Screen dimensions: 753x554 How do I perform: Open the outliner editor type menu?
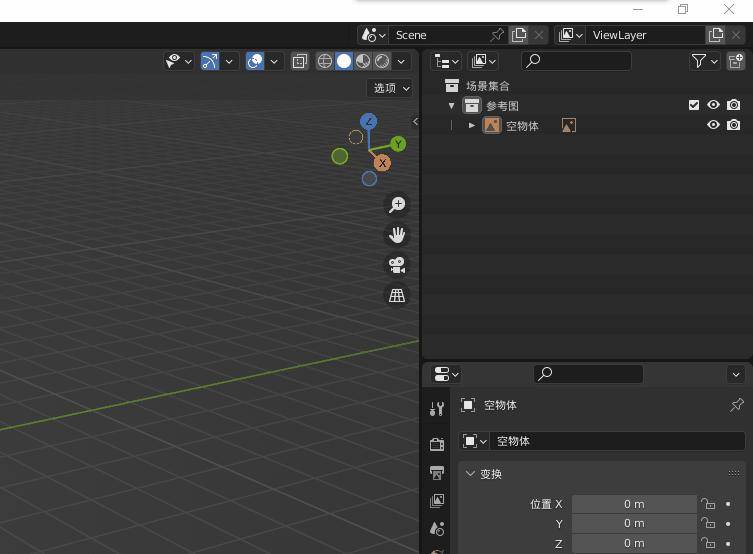(446, 61)
